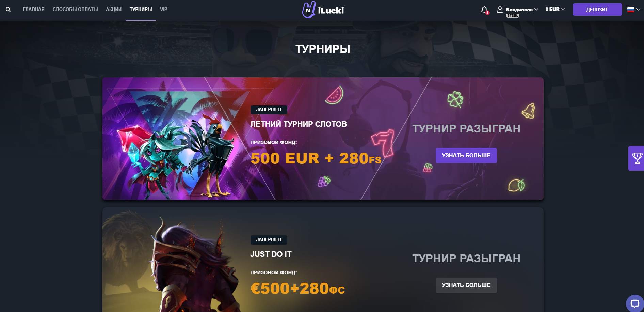Viewport: 644px width, 312px height.
Task: Open the tournament trophy side widget
Action: [636, 158]
